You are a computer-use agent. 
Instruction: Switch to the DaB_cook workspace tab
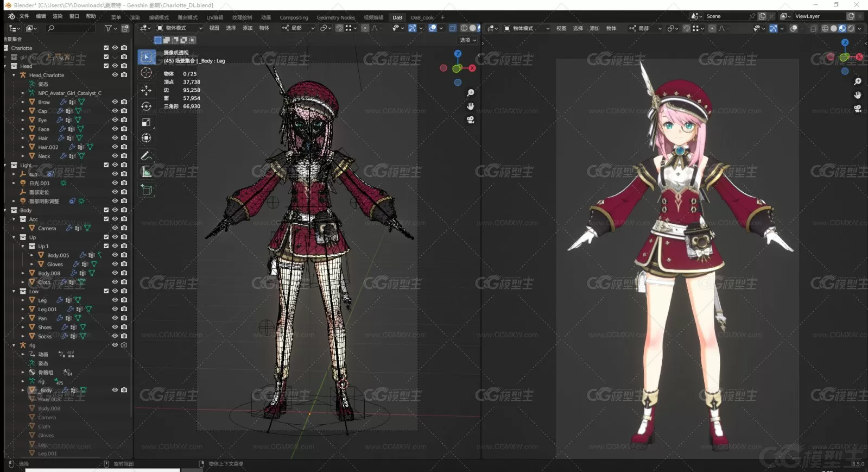pyautogui.click(x=422, y=18)
